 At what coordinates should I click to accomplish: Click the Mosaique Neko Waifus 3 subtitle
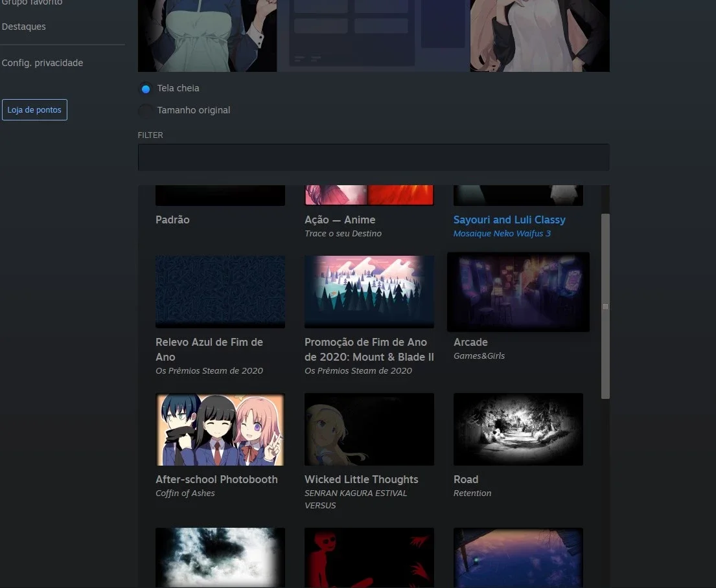(502, 233)
